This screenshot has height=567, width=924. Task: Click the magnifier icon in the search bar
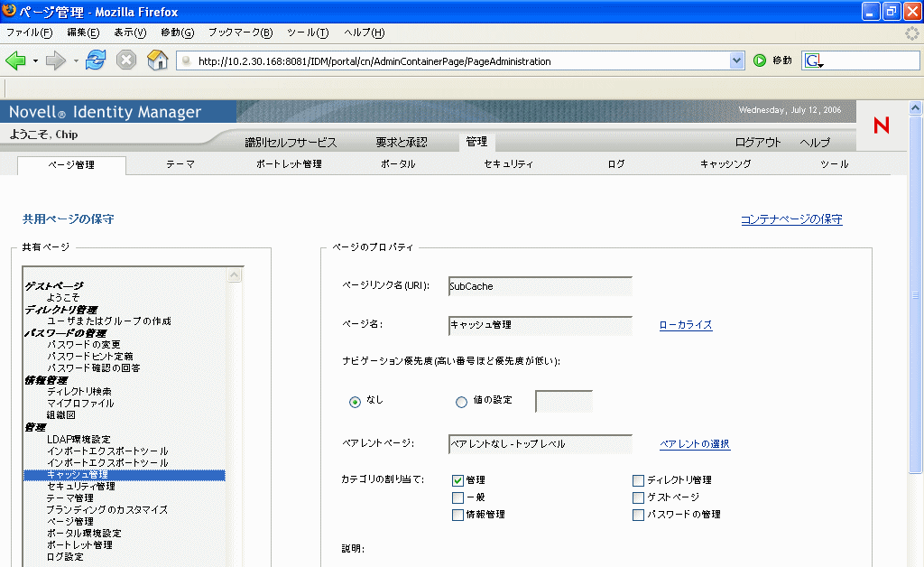coord(814,60)
